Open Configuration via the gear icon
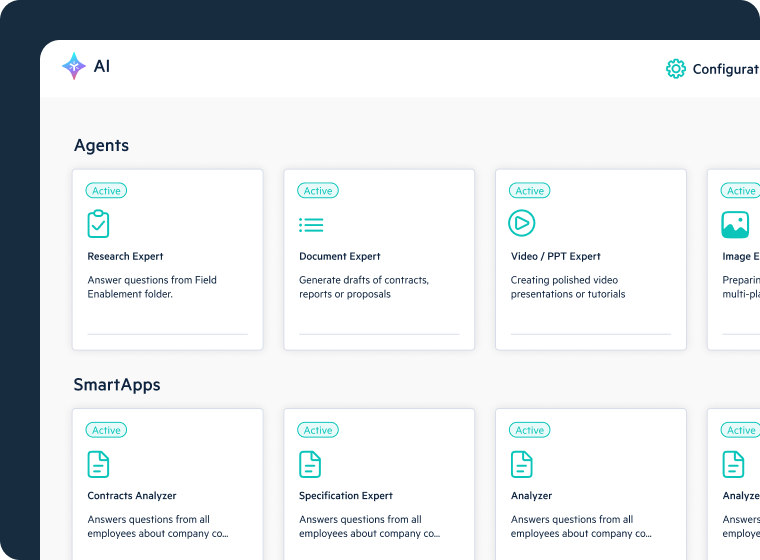Image resolution: width=760 pixels, height=560 pixels. pos(676,69)
